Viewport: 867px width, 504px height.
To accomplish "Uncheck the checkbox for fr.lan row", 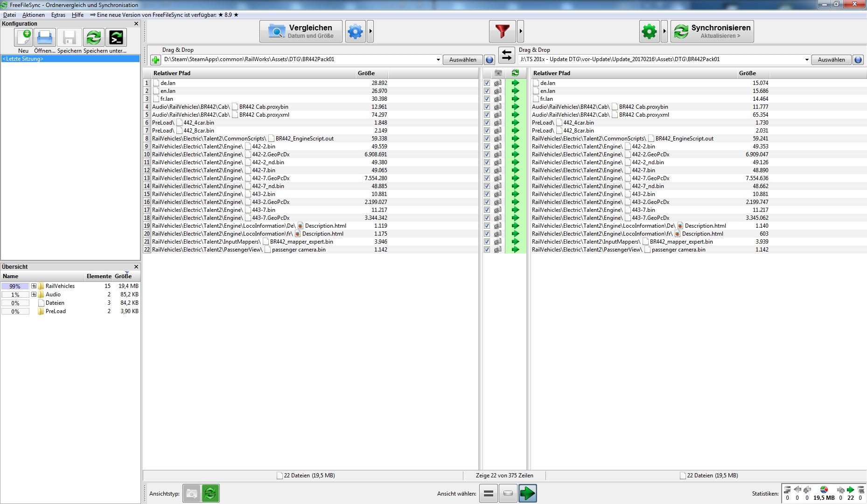I will [487, 99].
